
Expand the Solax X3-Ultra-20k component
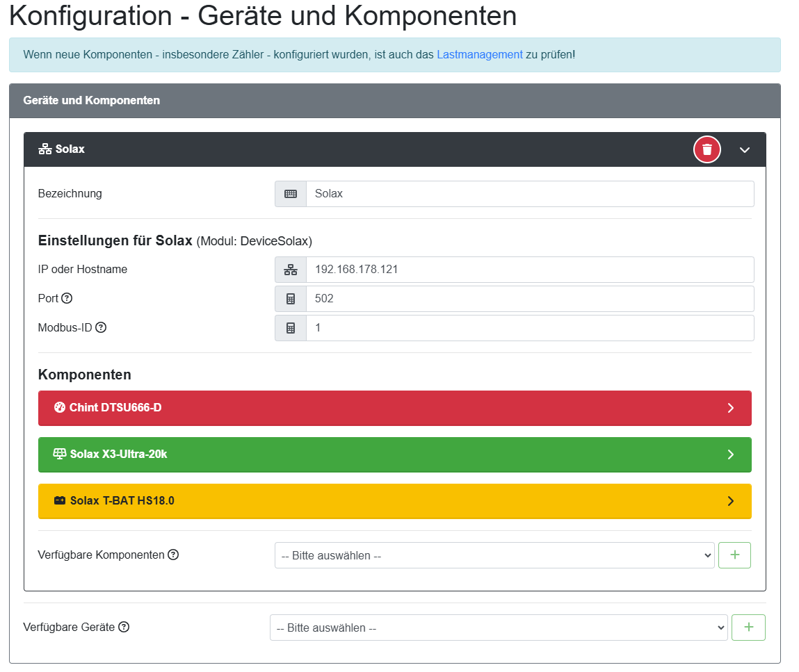point(731,454)
